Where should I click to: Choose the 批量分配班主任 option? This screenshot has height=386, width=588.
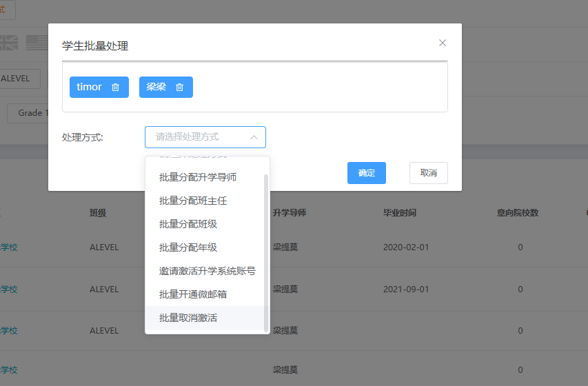(x=193, y=201)
